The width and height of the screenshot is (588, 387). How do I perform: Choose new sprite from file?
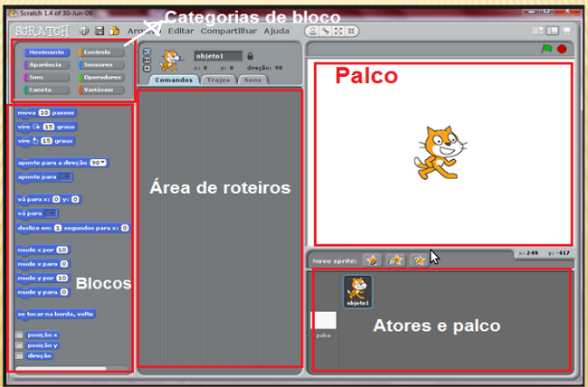[395, 260]
